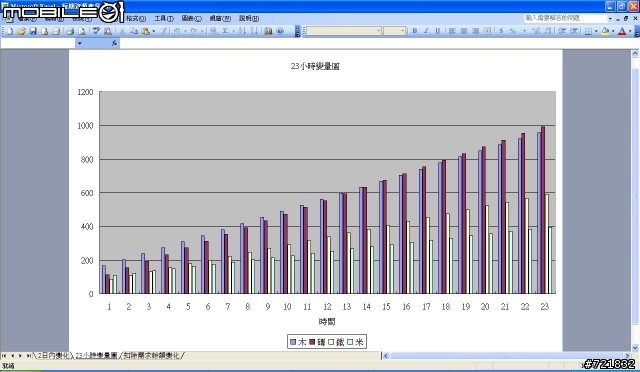Select the 木 legend color swatch
Screen dimensions: 640x372
pos(293,342)
